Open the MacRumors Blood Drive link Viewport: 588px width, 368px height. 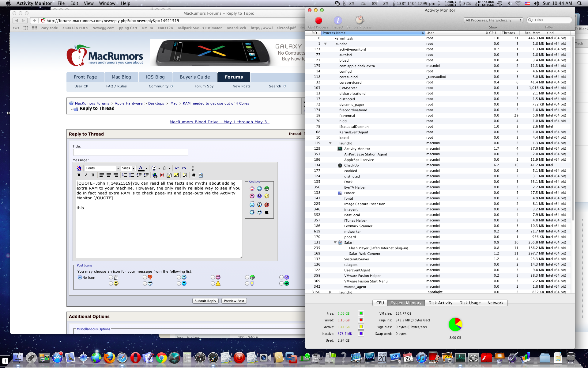(219, 122)
